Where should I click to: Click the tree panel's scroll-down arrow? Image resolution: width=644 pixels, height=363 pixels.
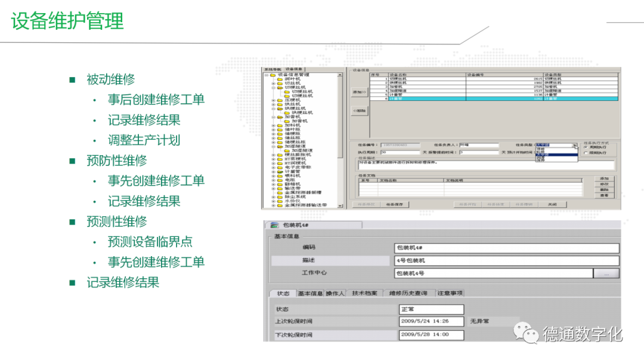pos(341,205)
